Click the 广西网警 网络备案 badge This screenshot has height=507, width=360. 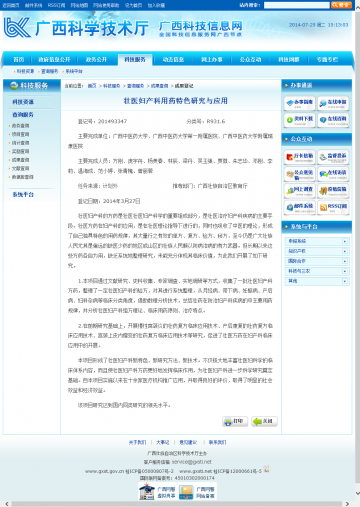[x=197, y=492]
